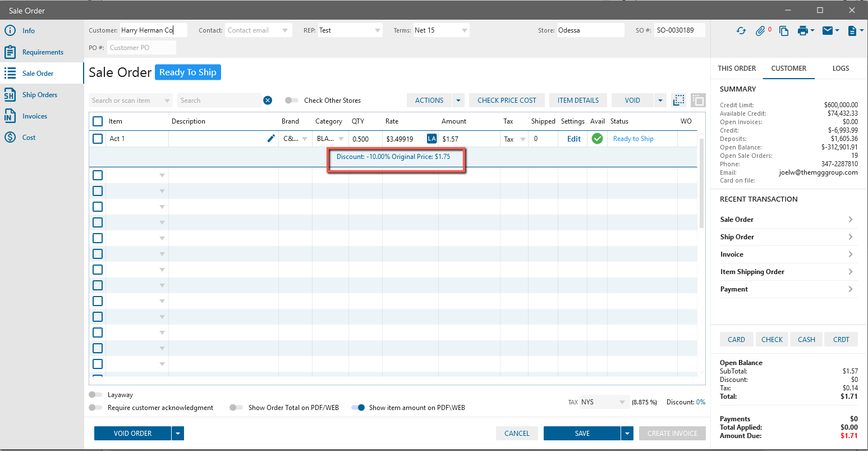Click the Search text field

point(219,101)
